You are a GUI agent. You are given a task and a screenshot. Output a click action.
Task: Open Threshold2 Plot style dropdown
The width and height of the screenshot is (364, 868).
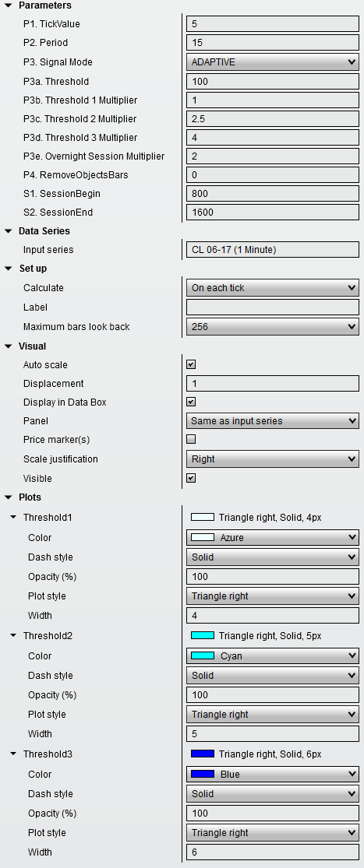point(273,714)
